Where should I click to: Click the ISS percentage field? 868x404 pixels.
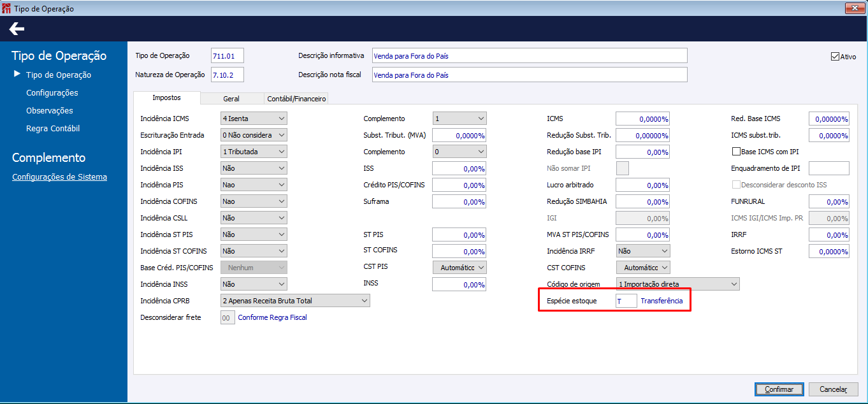pos(459,168)
